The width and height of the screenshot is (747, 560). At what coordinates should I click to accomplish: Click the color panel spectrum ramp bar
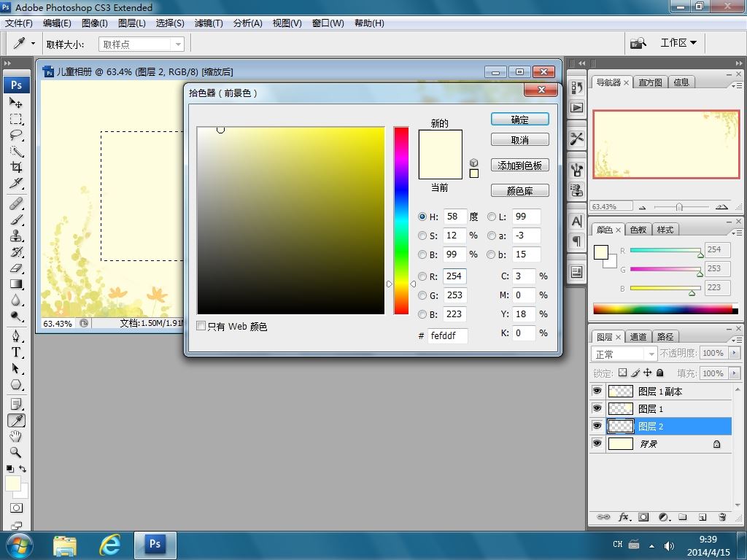coord(665,308)
